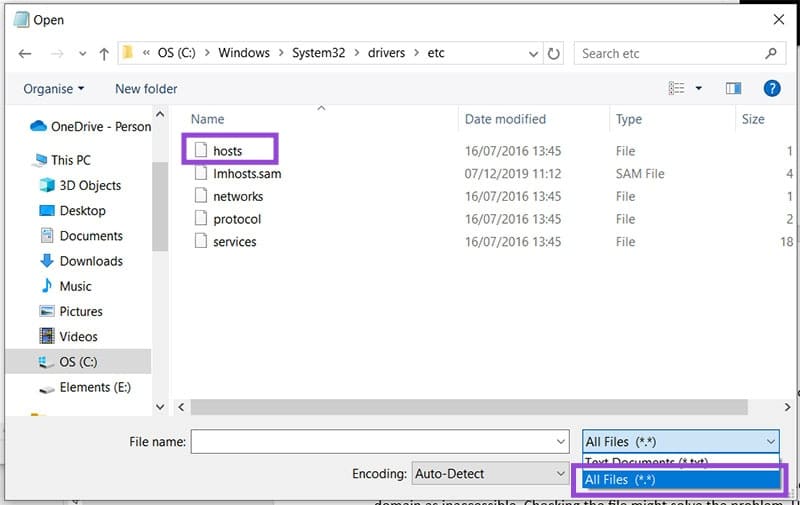Viewport: 800px width, 505px height.
Task: Click the System32 breadcrumb
Action: [x=318, y=53]
